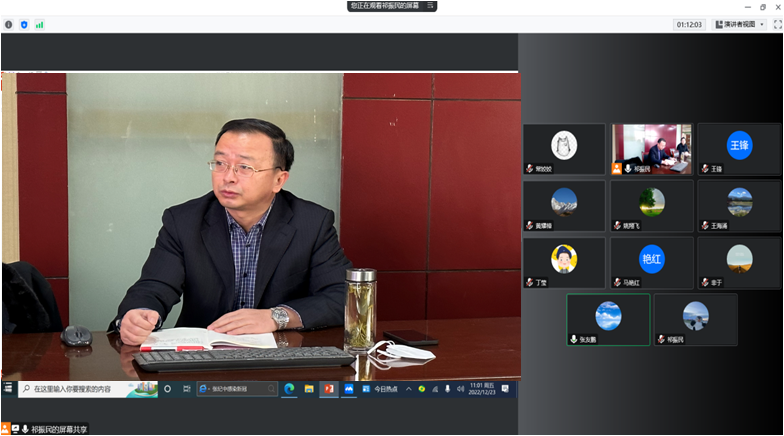This screenshot has height=436, width=784.
Task: Restore down the meeting window
Action: click(x=762, y=7)
